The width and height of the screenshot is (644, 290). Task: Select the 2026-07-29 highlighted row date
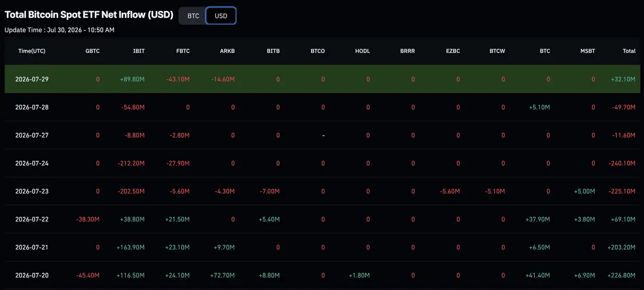(x=32, y=79)
